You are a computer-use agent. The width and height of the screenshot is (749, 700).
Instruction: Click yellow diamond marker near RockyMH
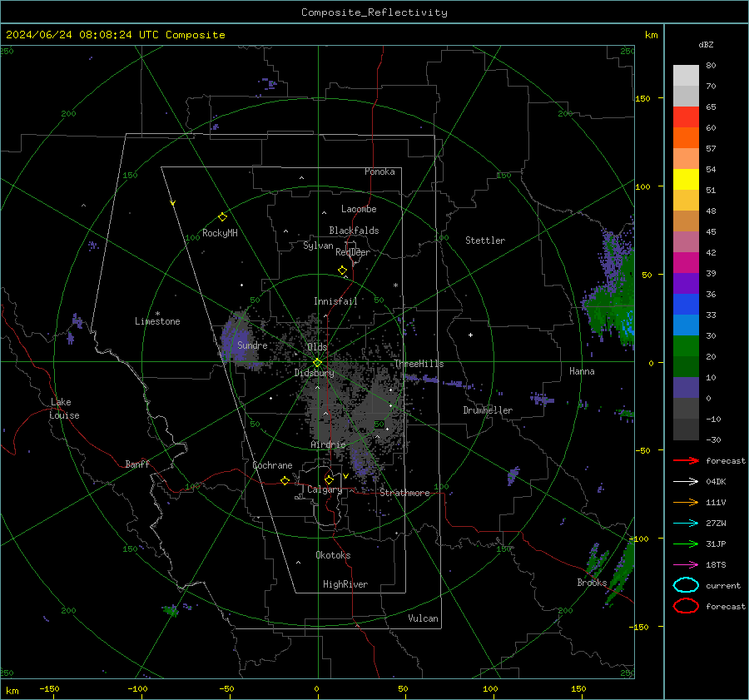pos(222,217)
